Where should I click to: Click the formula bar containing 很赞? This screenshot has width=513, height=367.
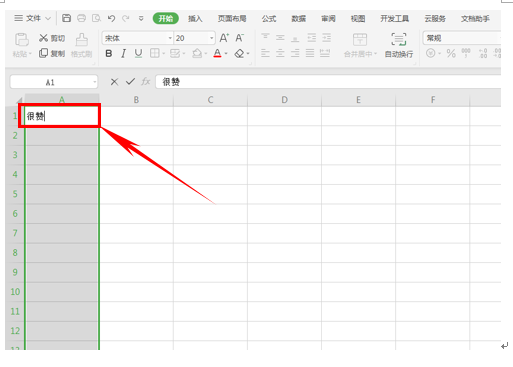click(x=328, y=82)
